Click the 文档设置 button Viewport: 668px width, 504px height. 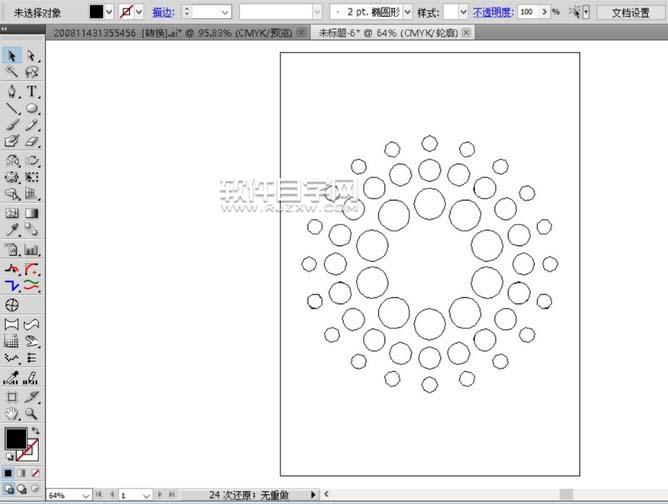click(x=629, y=12)
